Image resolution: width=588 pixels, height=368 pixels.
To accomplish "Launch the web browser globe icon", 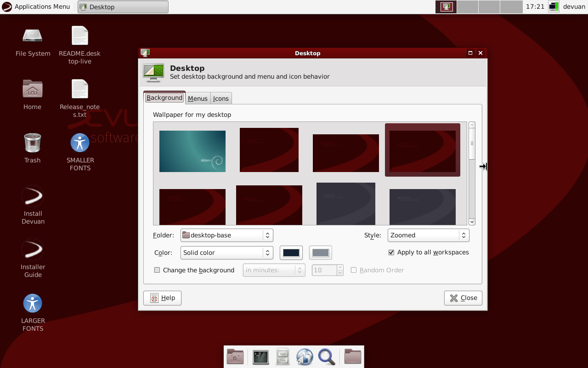I will [x=305, y=357].
